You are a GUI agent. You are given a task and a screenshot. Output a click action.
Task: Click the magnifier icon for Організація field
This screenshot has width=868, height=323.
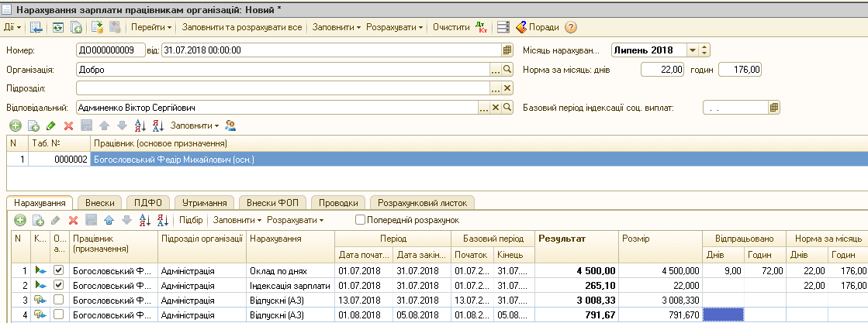pos(507,70)
